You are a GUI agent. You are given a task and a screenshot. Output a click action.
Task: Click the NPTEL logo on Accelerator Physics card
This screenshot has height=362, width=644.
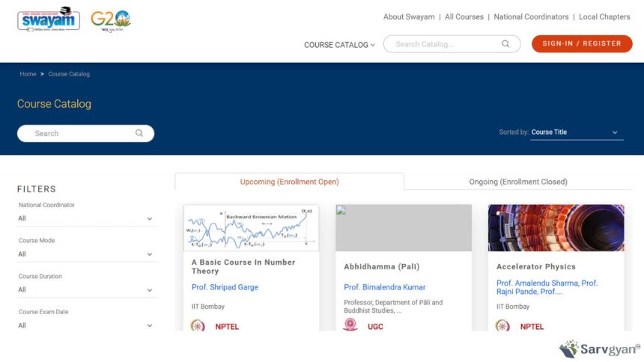(502, 326)
